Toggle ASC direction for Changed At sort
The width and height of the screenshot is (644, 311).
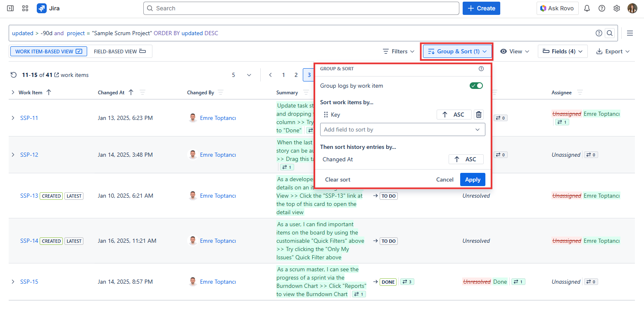466,159
